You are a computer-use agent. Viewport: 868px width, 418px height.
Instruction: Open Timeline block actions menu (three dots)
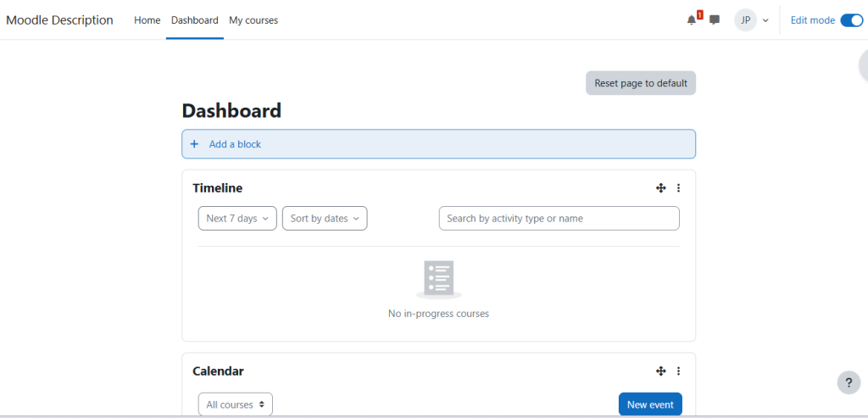tap(678, 188)
